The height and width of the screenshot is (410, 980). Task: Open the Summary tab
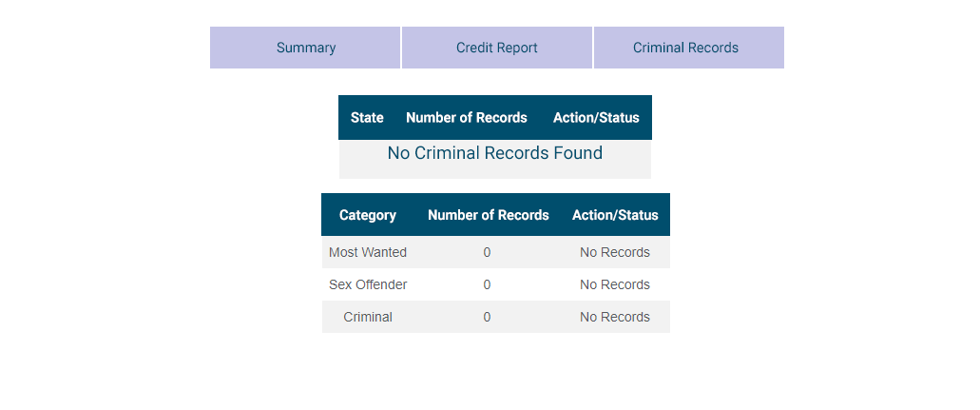(305, 48)
